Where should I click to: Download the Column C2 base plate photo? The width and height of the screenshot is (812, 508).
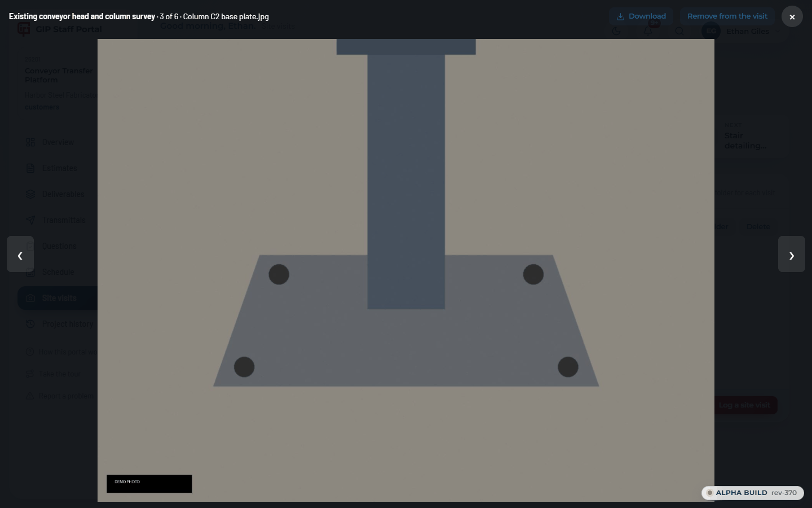pos(641,16)
